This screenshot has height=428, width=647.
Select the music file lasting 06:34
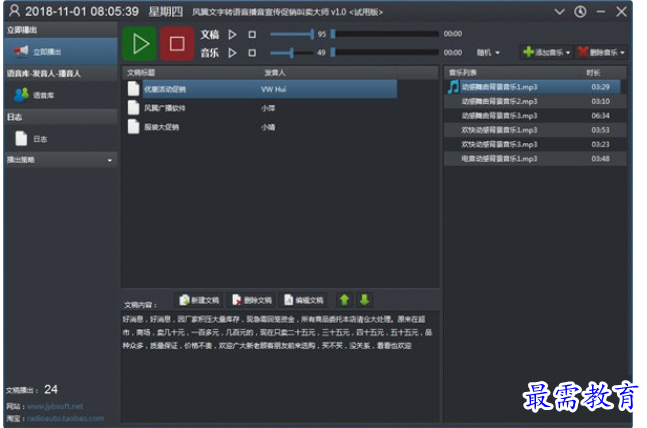tap(535, 116)
